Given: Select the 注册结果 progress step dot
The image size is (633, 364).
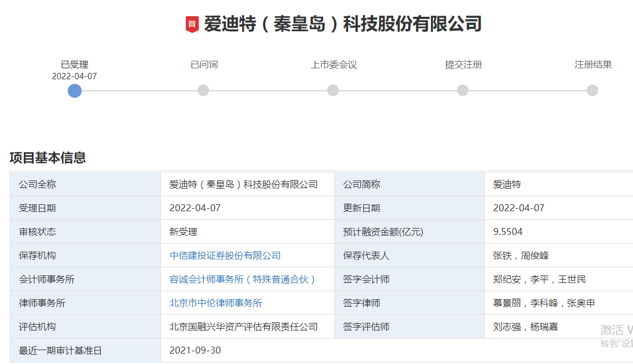Looking at the screenshot, I should (x=592, y=90).
